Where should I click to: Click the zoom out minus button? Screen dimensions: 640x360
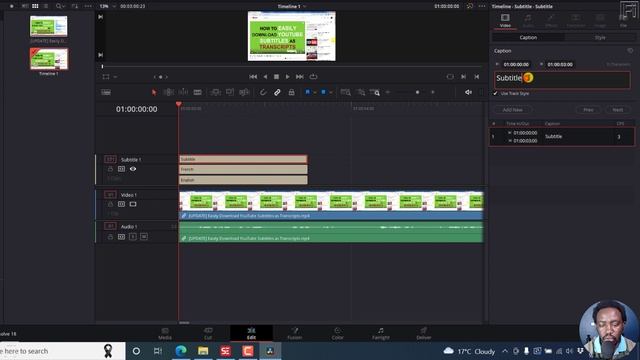pyautogui.click(x=388, y=92)
